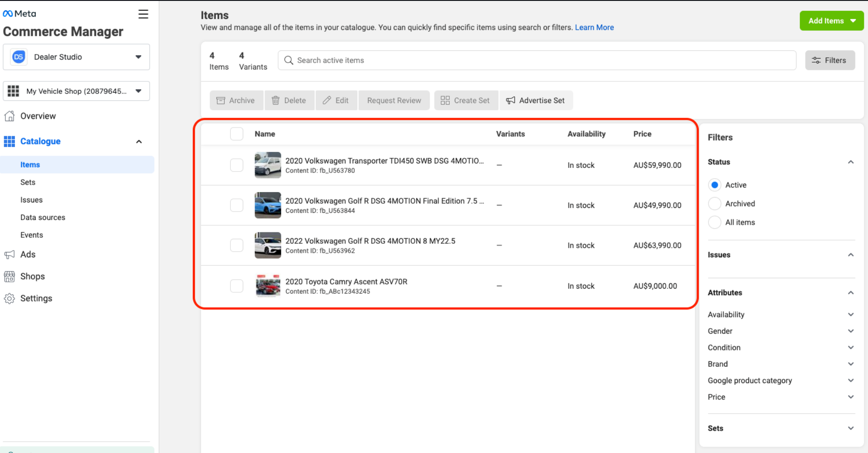Click the Shops storefront icon

coord(9,276)
